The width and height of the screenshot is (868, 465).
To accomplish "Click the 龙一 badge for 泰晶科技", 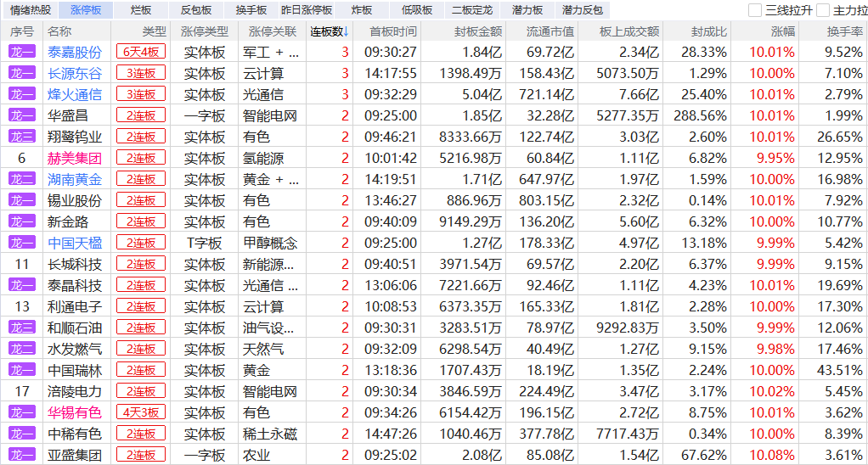I will [21, 285].
